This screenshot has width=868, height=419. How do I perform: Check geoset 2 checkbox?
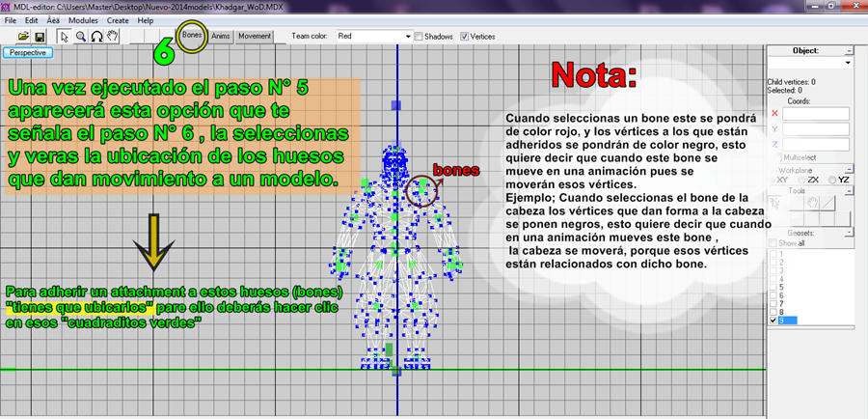(773, 263)
